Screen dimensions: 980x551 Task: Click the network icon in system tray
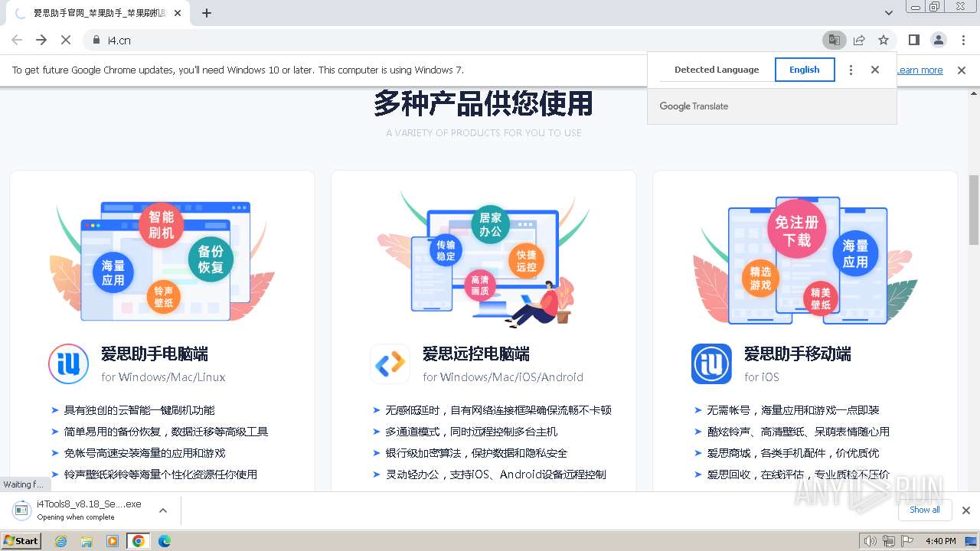pos(889,541)
